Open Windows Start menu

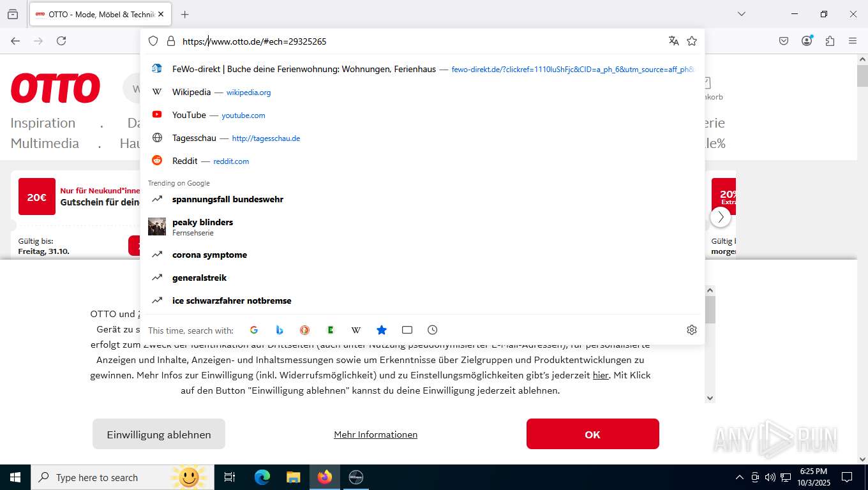click(15, 477)
